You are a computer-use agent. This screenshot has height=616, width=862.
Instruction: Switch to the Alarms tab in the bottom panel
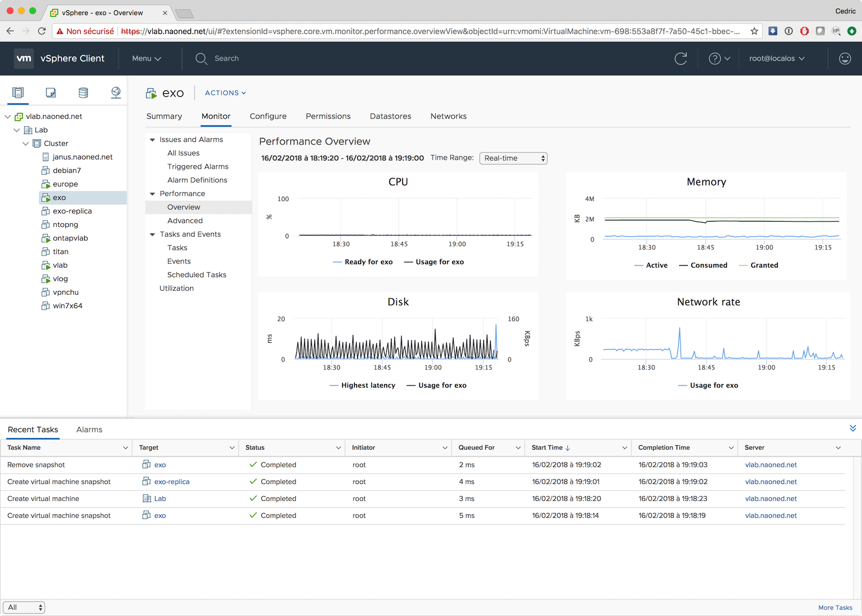tap(89, 430)
